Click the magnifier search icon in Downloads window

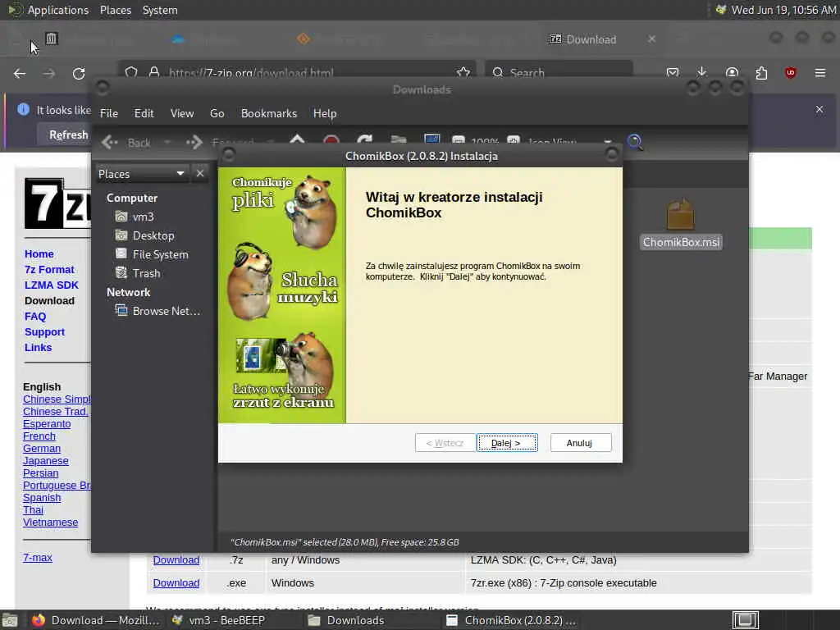[x=635, y=142]
